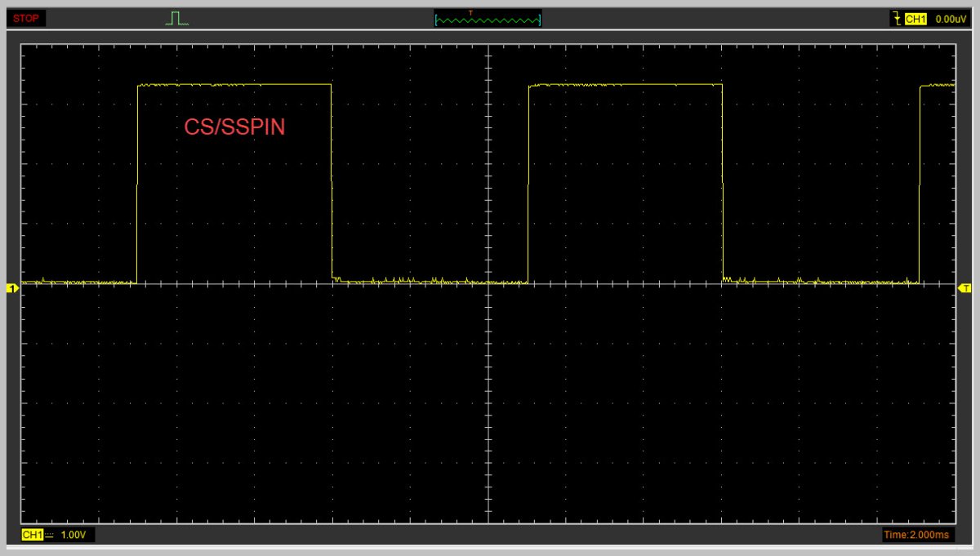Toggle the right-side T trigger level marker
Screen dimensions: 980x556
[x=965, y=287]
